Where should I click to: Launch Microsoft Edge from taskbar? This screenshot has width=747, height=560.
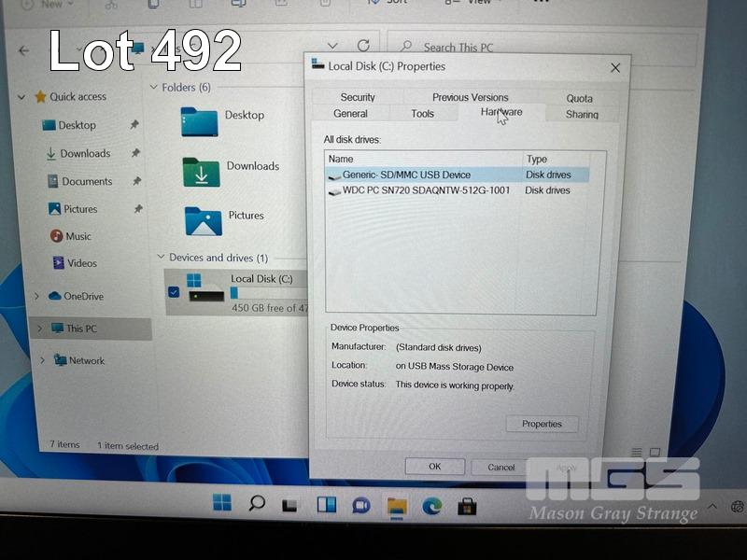point(431,506)
